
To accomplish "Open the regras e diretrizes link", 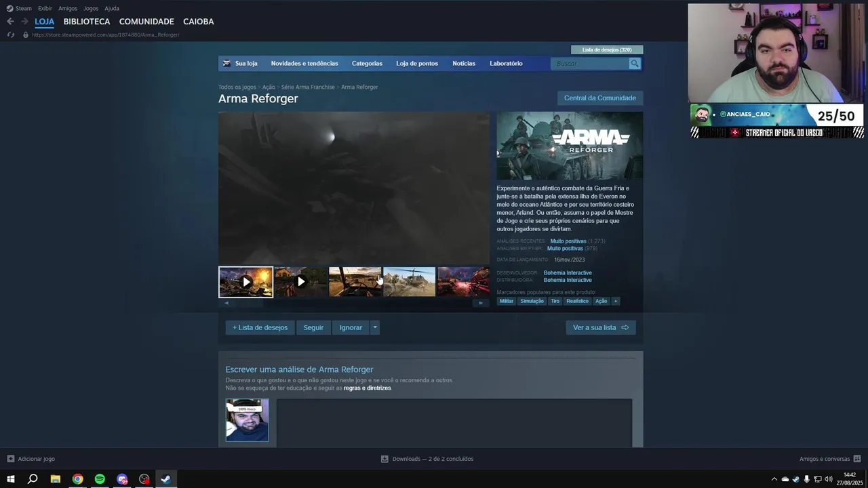I will [x=367, y=388].
